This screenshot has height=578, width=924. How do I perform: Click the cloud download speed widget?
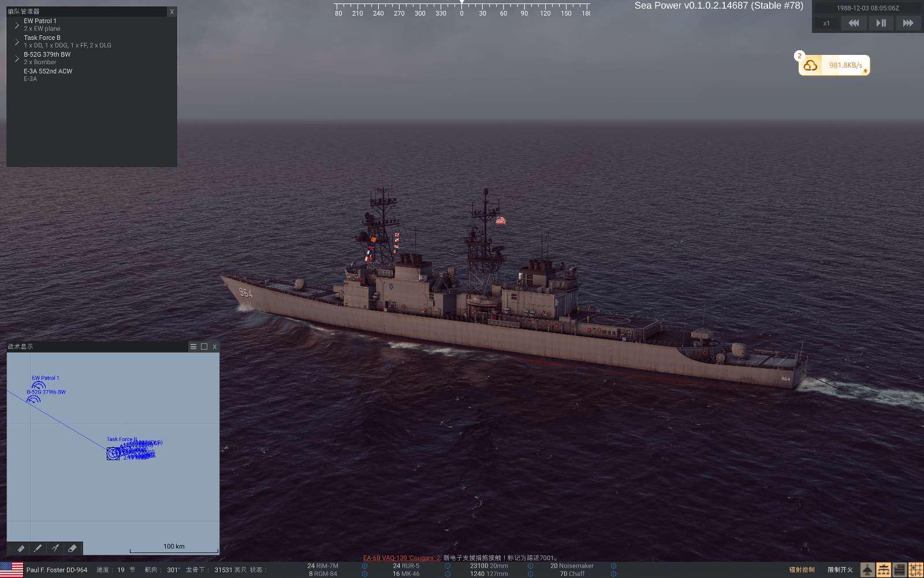(834, 65)
